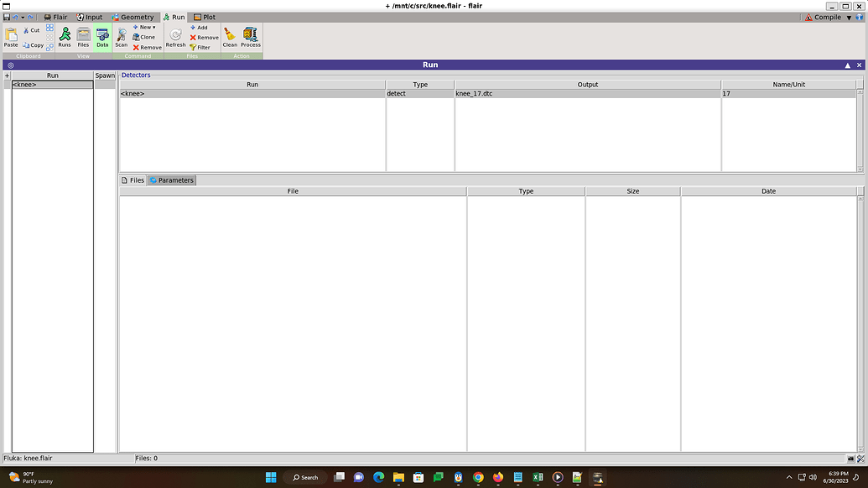Open the Files view
This screenshot has height=488, width=868.
[83, 37]
